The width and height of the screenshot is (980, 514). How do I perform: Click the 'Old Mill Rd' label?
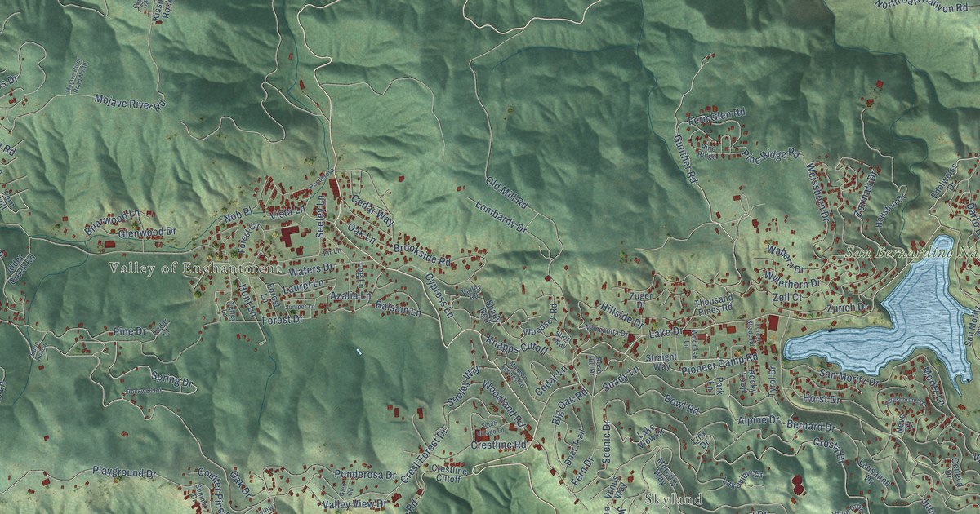click(x=506, y=193)
